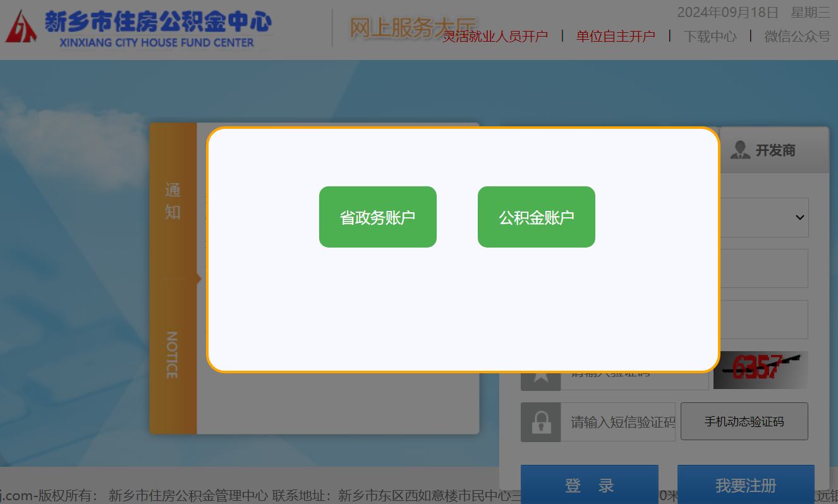Open 单位自主开户 link
The width and height of the screenshot is (838, 504).
coord(615,37)
